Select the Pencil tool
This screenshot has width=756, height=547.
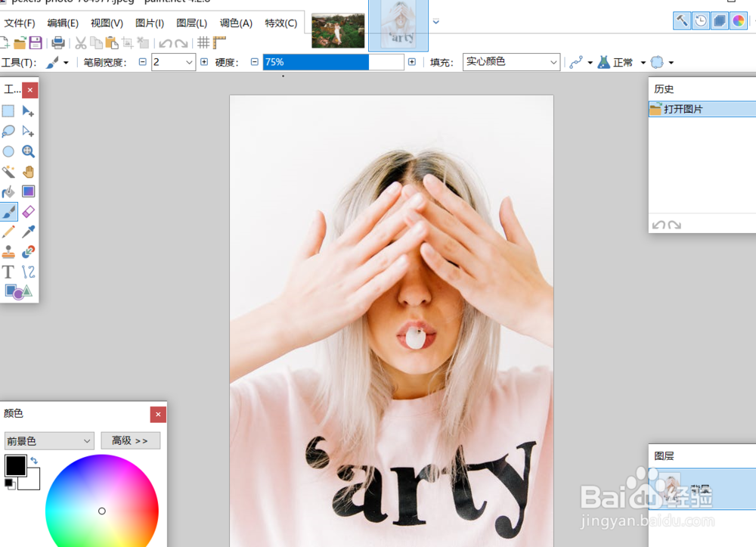click(8, 232)
